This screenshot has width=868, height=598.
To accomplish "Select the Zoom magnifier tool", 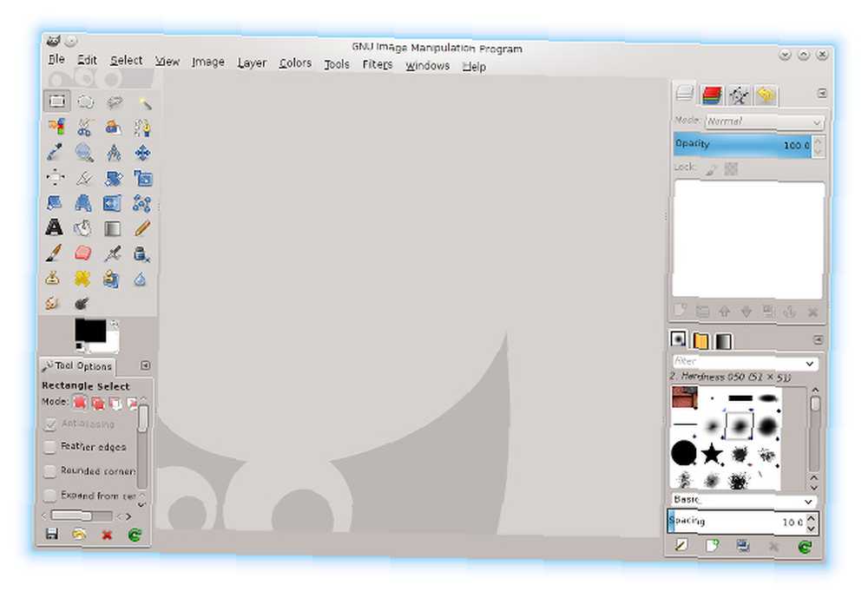I will [84, 152].
